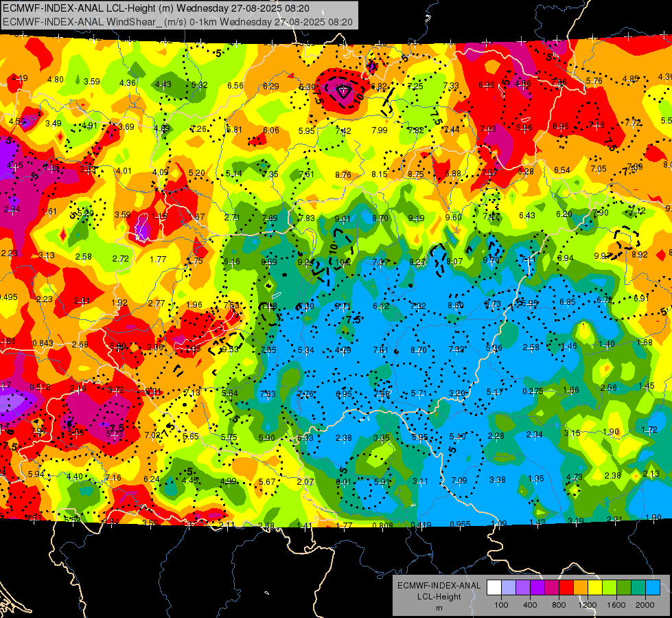This screenshot has height=618, width=672.
Task: Click the wind shear value 6.56
Action: (235, 85)
